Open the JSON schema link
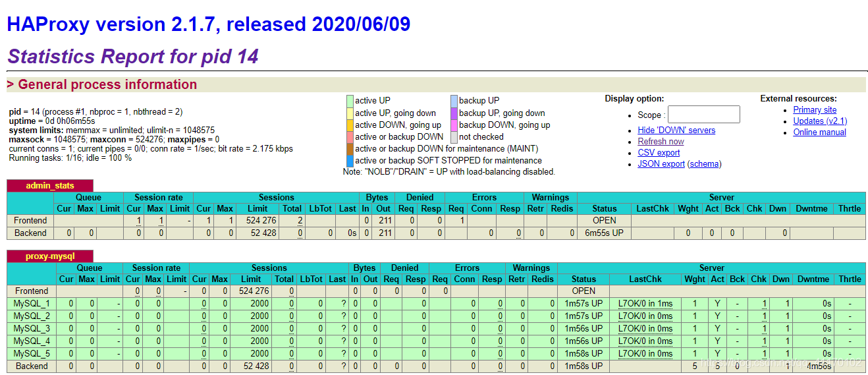This screenshot has width=868, height=375. click(704, 163)
